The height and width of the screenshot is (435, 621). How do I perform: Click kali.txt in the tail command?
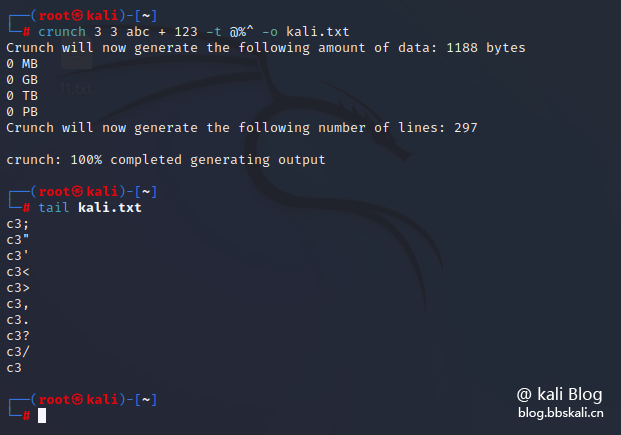tap(110, 207)
